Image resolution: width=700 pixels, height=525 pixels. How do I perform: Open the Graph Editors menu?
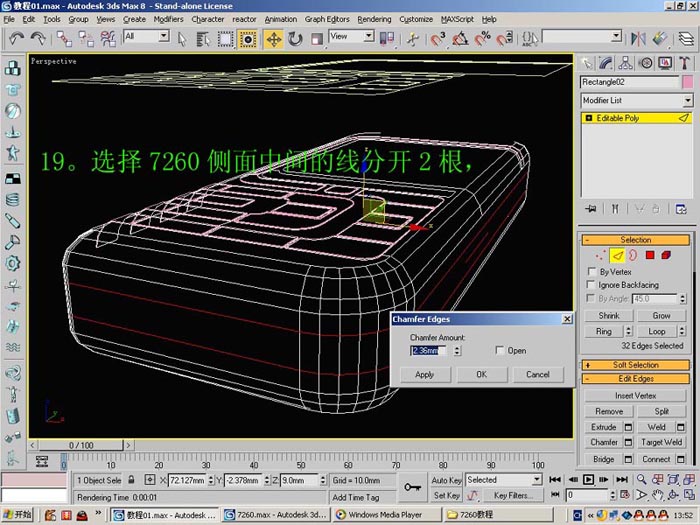[x=327, y=19]
